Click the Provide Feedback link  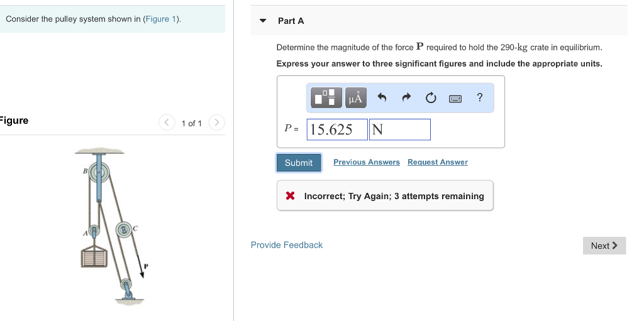[286, 245]
